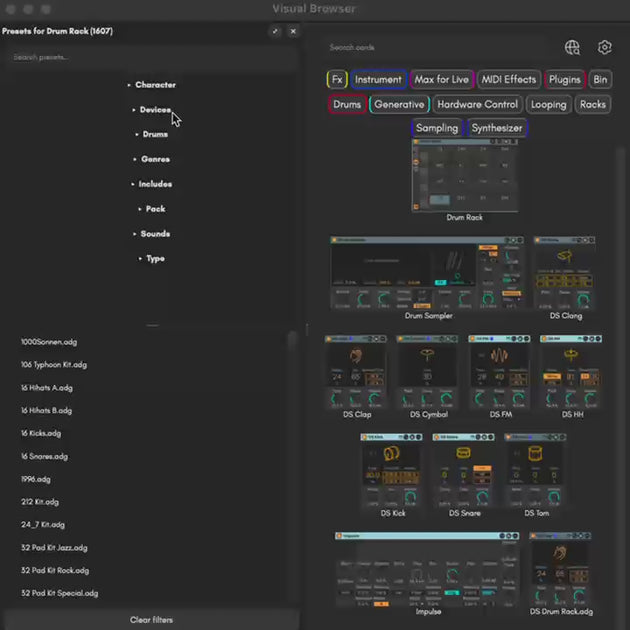Screen dimensions: 630x630
Task: Toggle the Plugins tag filter
Action: tap(565, 80)
